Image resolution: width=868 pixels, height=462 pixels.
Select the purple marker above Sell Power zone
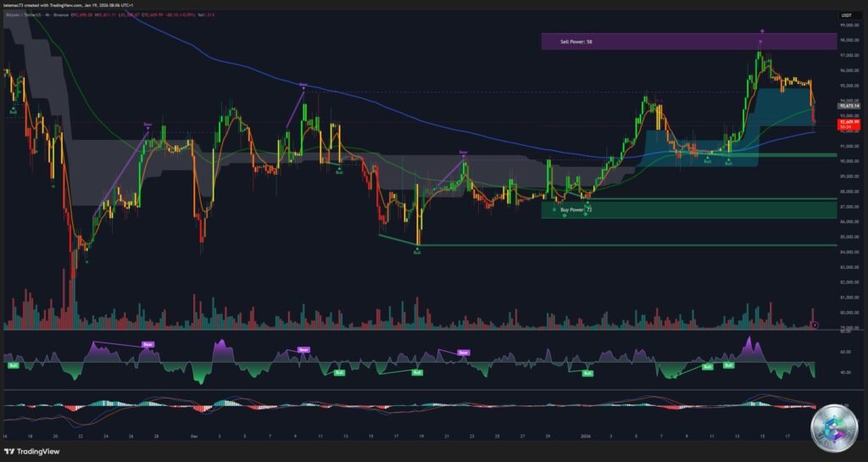[x=762, y=31]
